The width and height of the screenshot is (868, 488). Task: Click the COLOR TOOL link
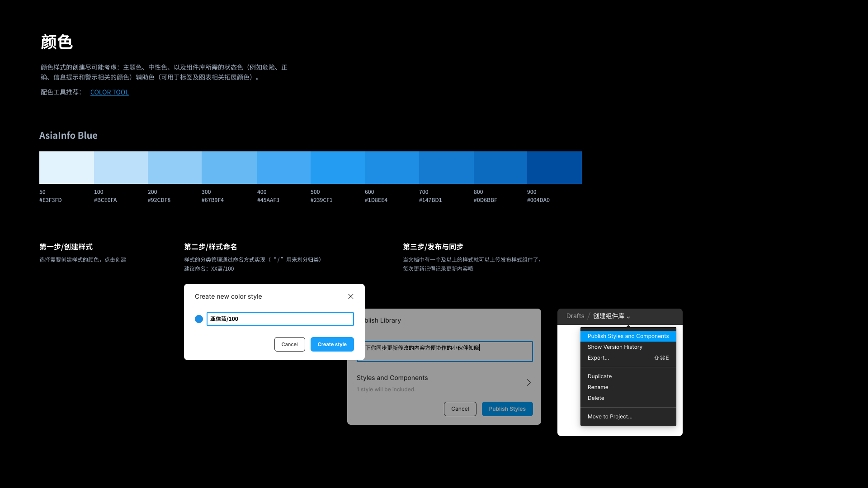(109, 92)
